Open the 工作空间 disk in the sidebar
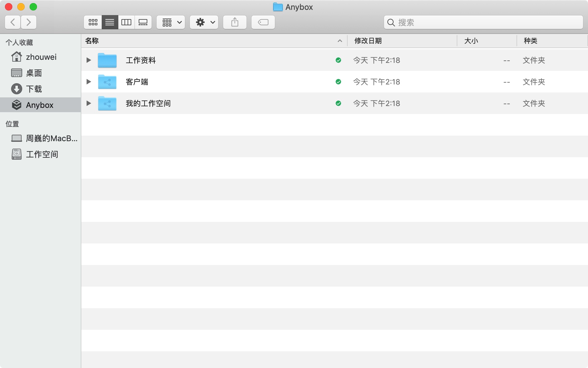The image size is (588, 368). tap(40, 154)
